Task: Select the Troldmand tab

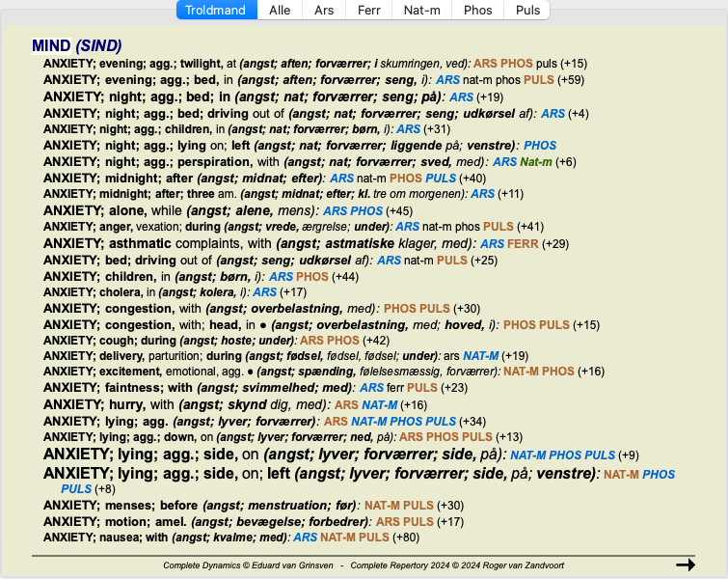Action: pos(216,10)
